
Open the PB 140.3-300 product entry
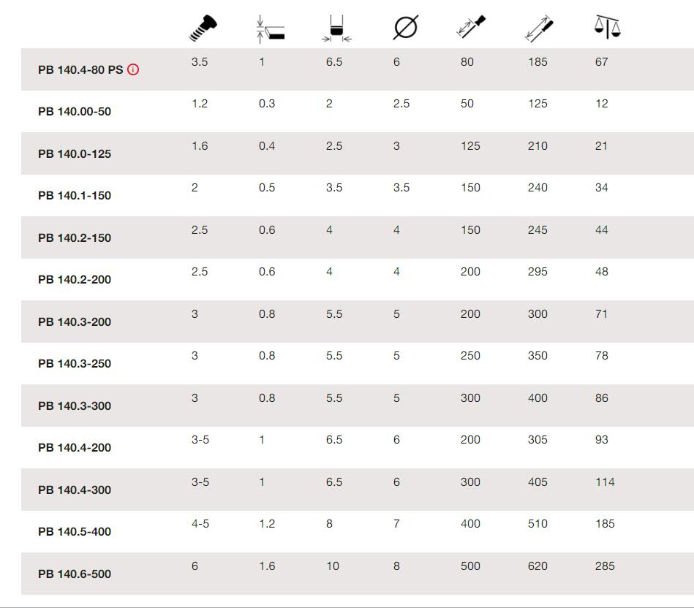click(x=75, y=406)
